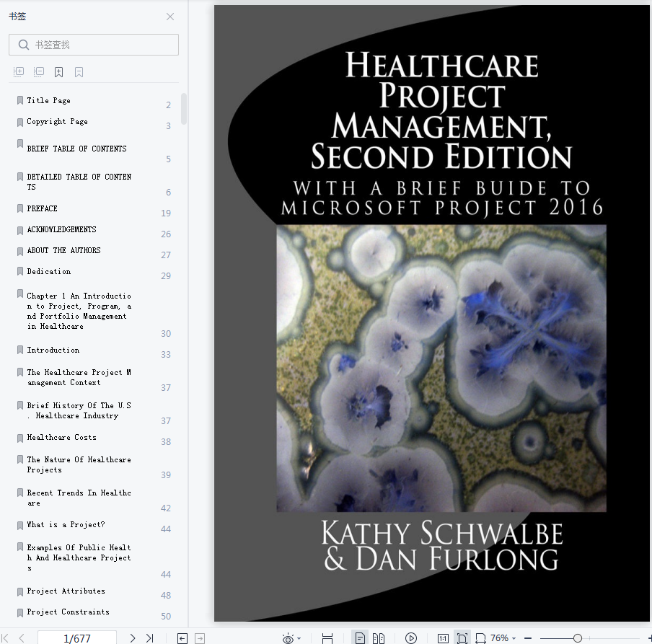Open the 76% zoom level dropdown
The height and width of the screenshot is (644, 652).
pyautogui.click(x=503, y=638)
